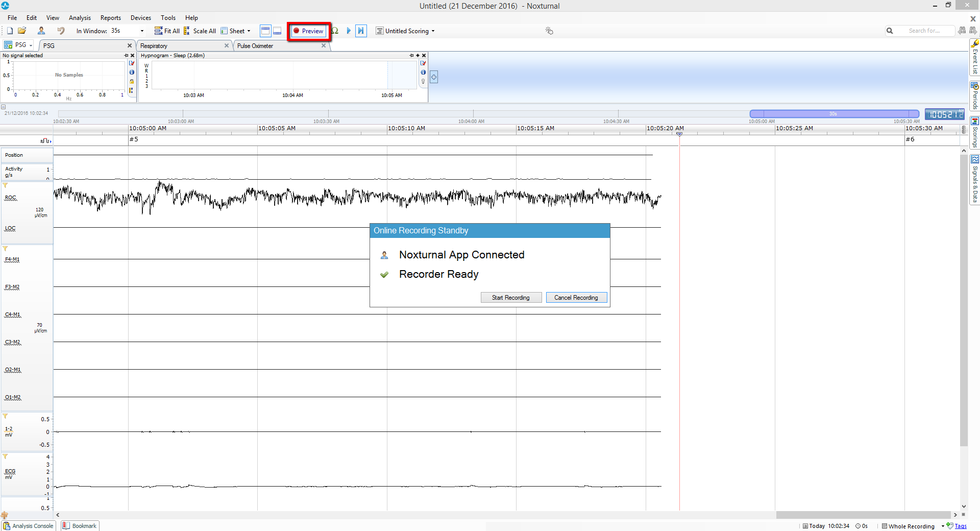The image size is (980, 531).
Task: Click the Hypnogram lightbulb icon
Action: (x=423, y=81)
